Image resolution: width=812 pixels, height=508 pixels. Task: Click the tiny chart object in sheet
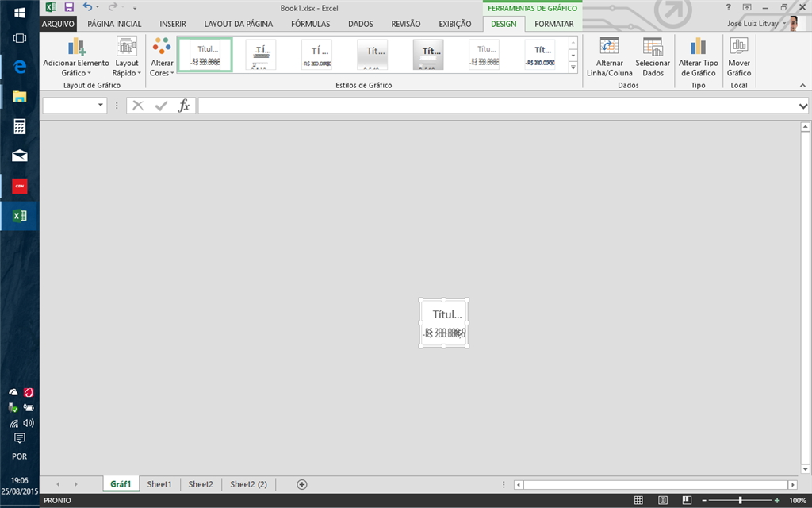444,322
